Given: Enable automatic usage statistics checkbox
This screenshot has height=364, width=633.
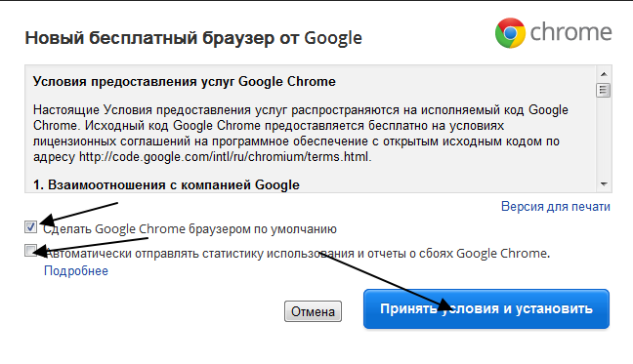Looking at the screenshot, I should pos(30,251).
